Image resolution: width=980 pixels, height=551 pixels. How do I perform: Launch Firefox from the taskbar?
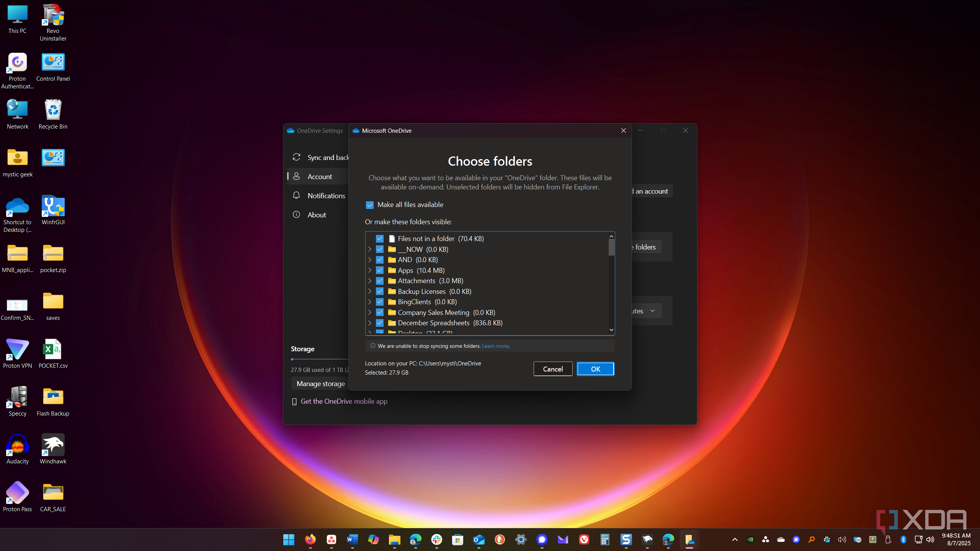click(x=310, y=540)
